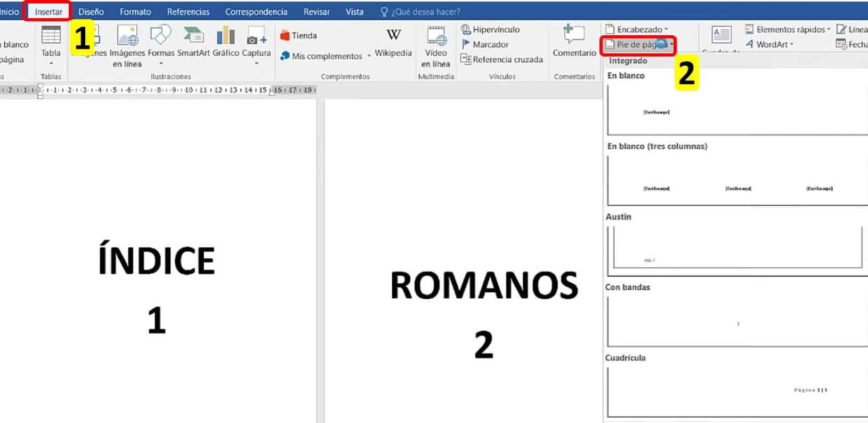Click the ¿Qué desea hacer? search box
868x423 pixels.
[420, 12]
